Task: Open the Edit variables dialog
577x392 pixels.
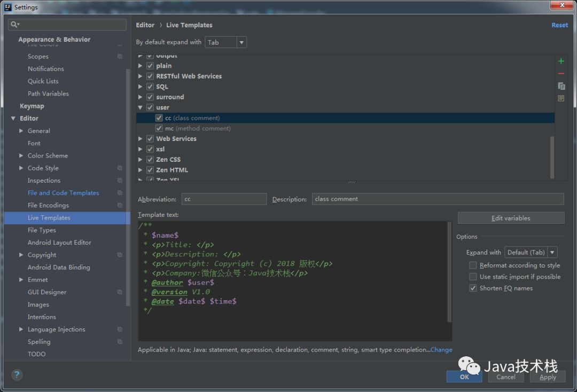Action: coord(511,218)
